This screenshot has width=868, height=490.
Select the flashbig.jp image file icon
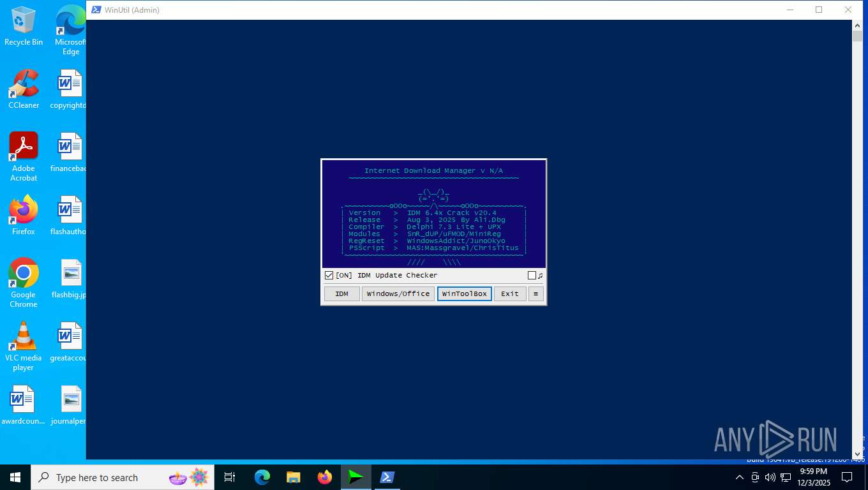tap(68, 278)
